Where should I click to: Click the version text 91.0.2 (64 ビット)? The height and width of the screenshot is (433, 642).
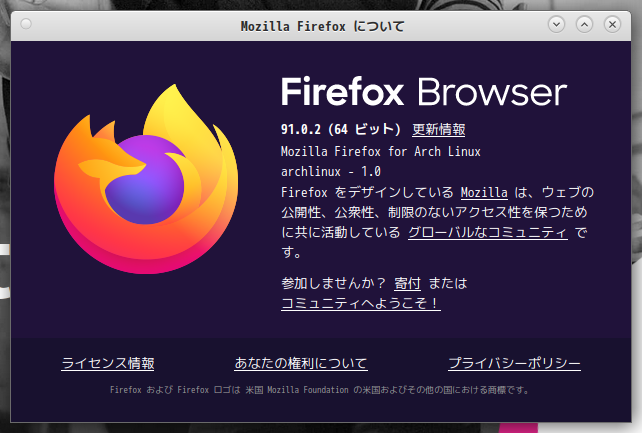pos(341,130)
